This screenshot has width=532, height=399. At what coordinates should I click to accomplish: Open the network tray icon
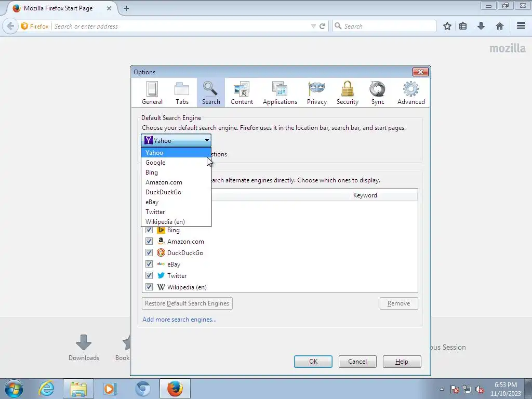[x=467, y=390]
